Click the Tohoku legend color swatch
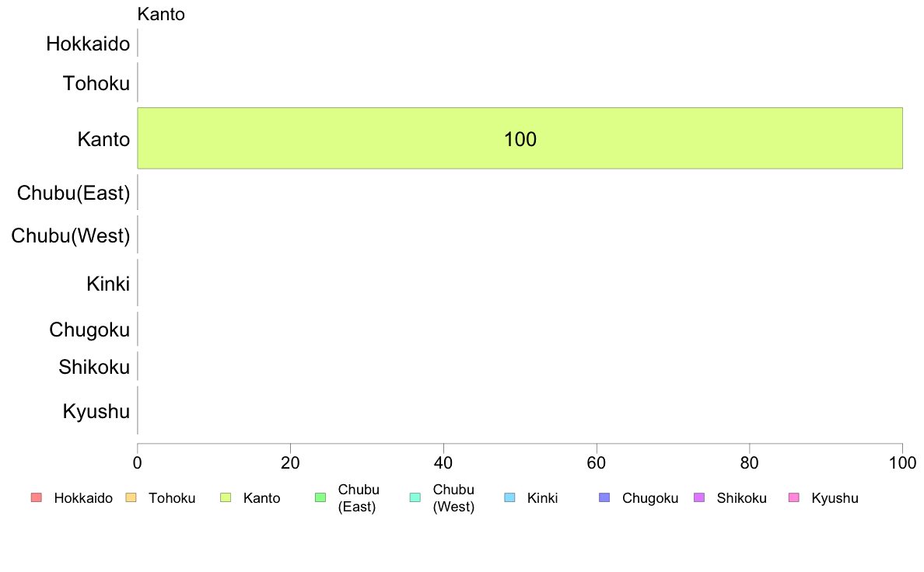The image size is (924, 572). tap(131, 498)
